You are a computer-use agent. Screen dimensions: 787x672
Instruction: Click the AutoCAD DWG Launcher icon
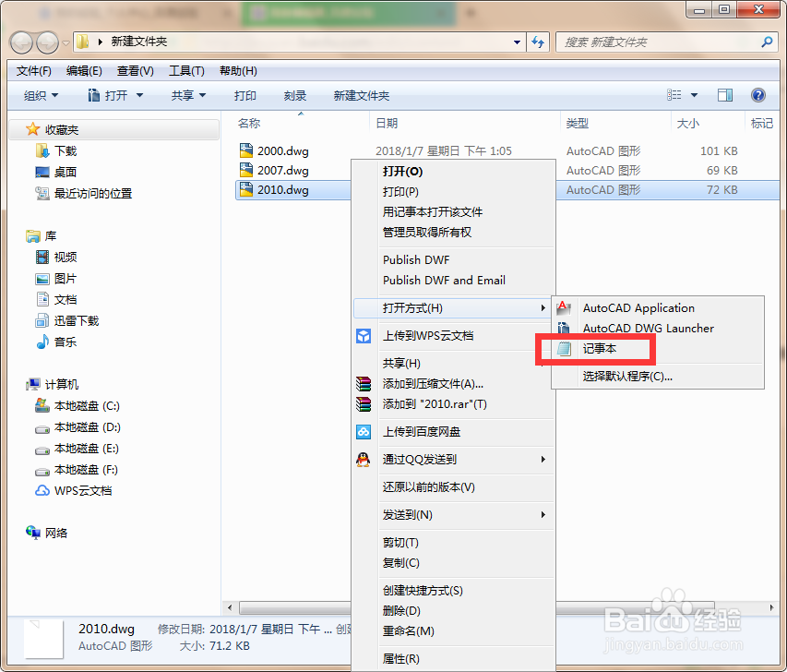point(564,328)
